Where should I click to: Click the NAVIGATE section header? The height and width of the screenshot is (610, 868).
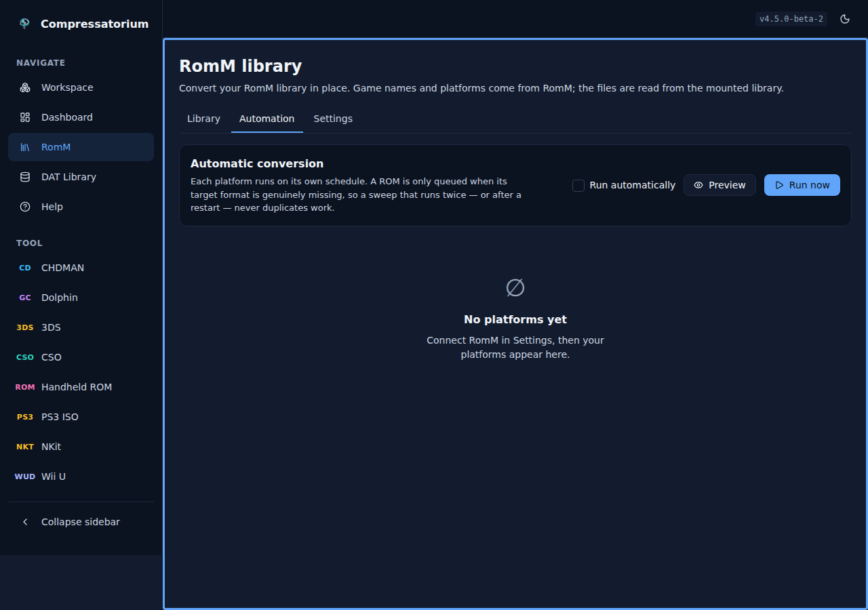(41, 63)
